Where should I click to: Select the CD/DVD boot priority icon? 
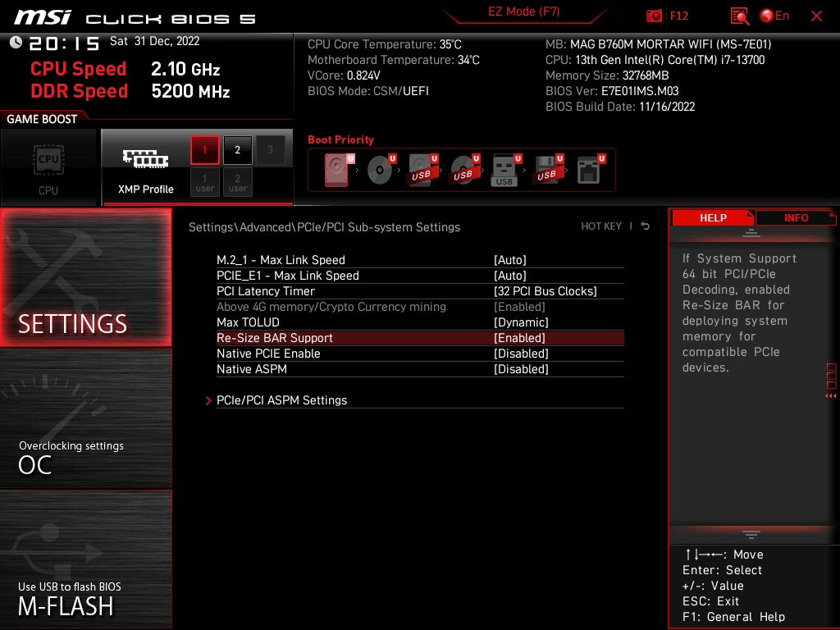(381, 170)
